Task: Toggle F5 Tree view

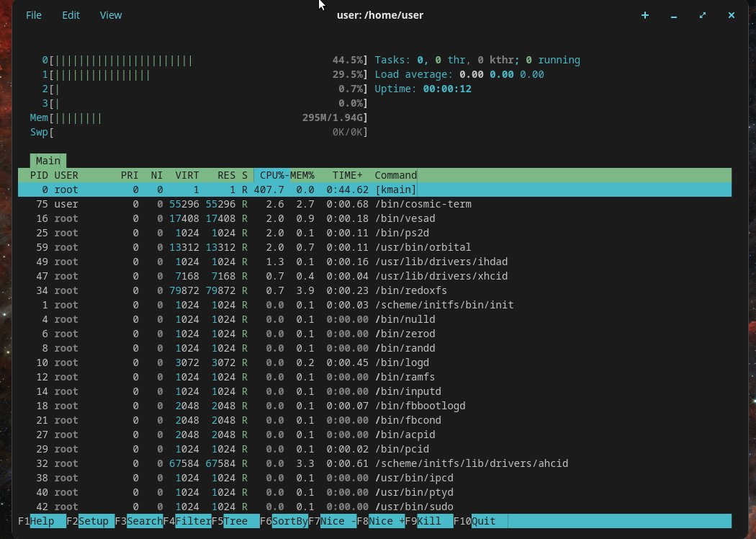Action: tap(235, 521)
